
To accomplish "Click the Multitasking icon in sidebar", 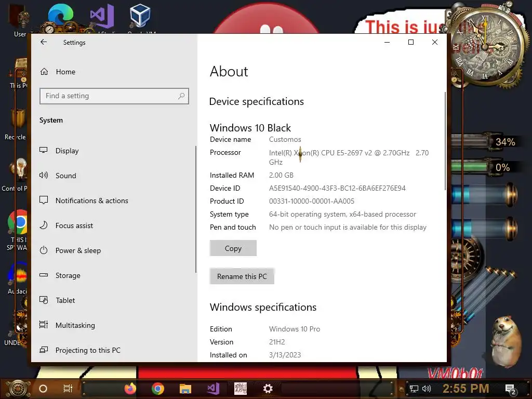I will pos(44,325).
